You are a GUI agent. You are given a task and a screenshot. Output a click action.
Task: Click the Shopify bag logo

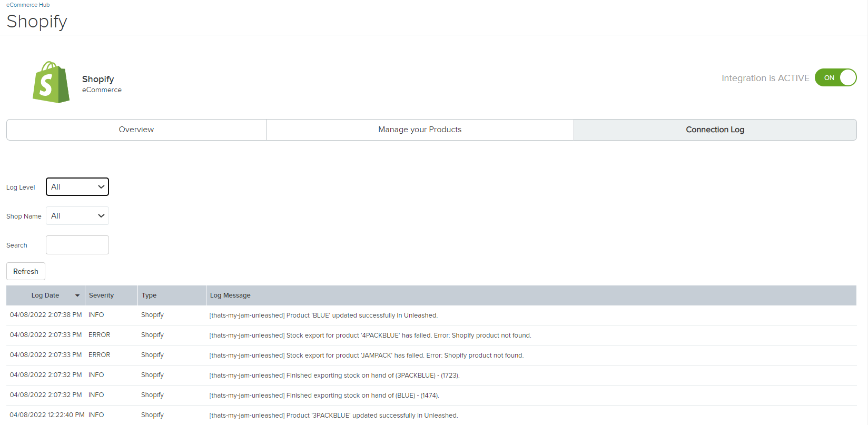pos(51,82)
